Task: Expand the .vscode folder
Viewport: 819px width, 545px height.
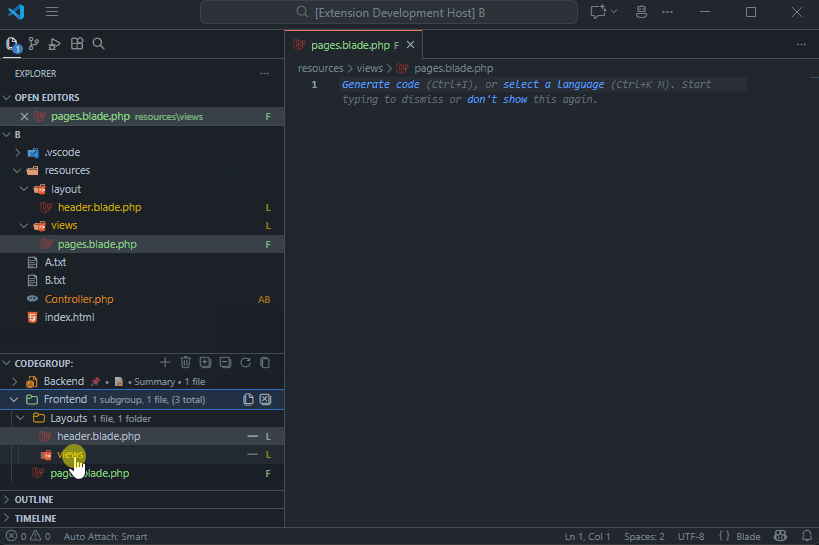Action: tap(17, 153)
